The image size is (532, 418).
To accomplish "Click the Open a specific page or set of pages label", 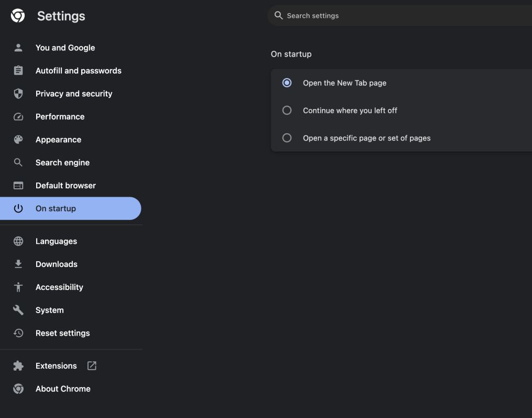I will pos(367,138).
